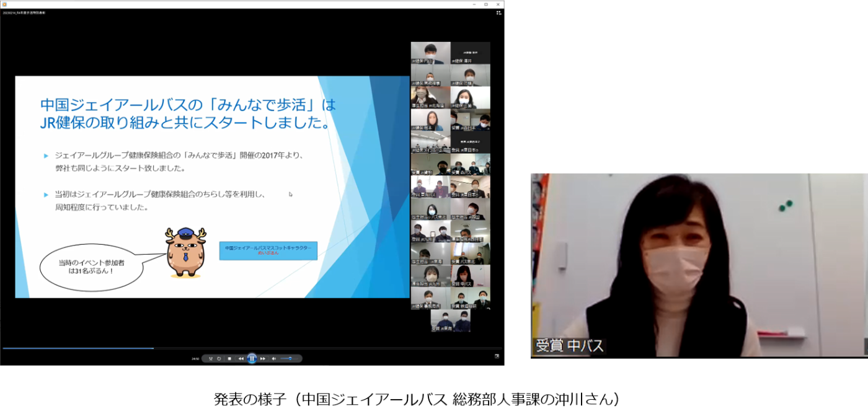Click the elapsed time readout 24:50
This screenshot has height=419, width=868.
click(x=195, y=358)
